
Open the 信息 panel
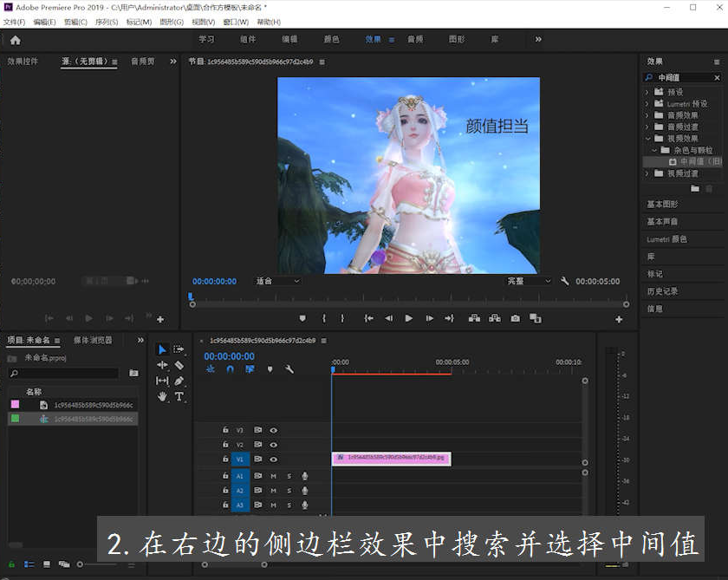pos(654,309)
